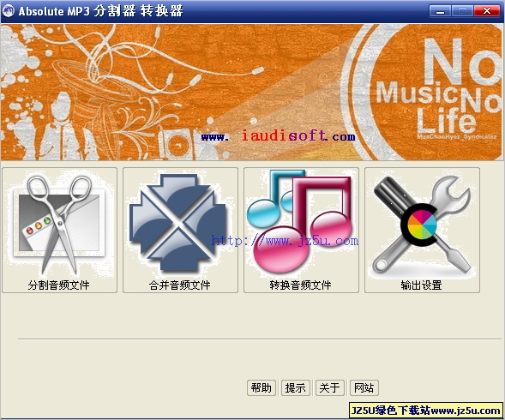Click the 提示 tips button
The image size is (505, 420).
(x=295, y=387)
